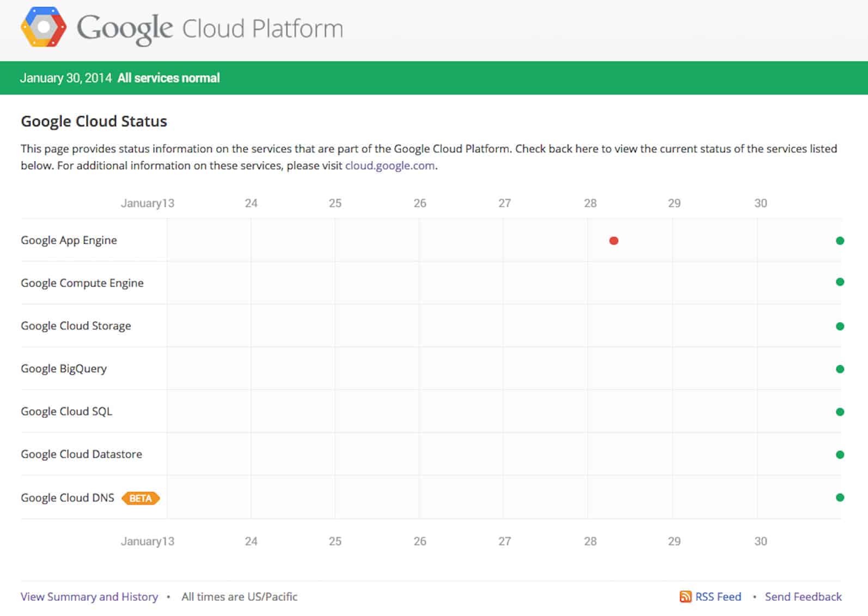868x616 pixels.
Task: Click the January 30, 2014 banner date
Action: 66,78
